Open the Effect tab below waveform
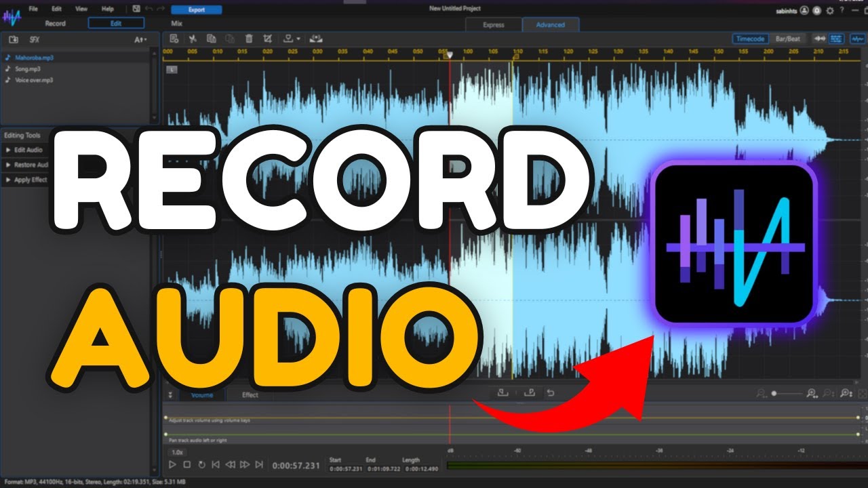The height and width of the screenshot is (488, 868). click(x=250, y=394)
